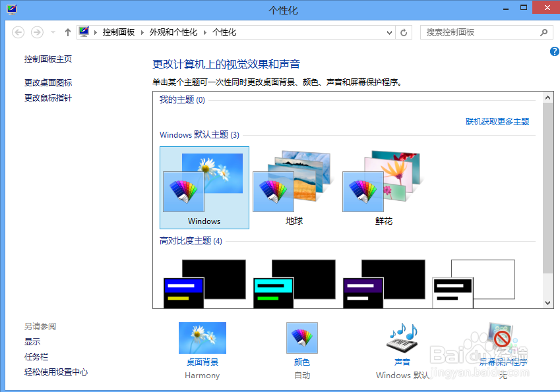
Task: Open 任务栏 under 另请参阅
Action: point(36,356)
